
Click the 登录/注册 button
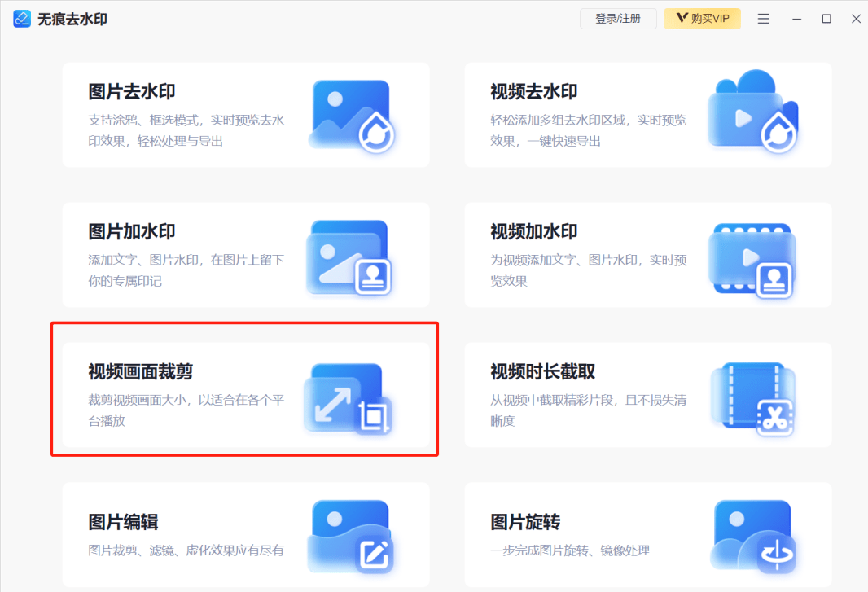point(618,19)
